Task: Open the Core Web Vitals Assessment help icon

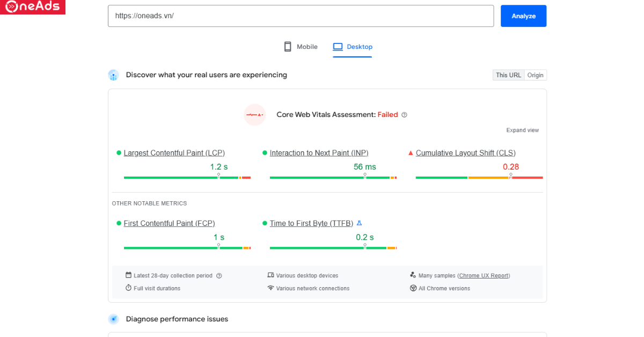Action: click(405, 115)
